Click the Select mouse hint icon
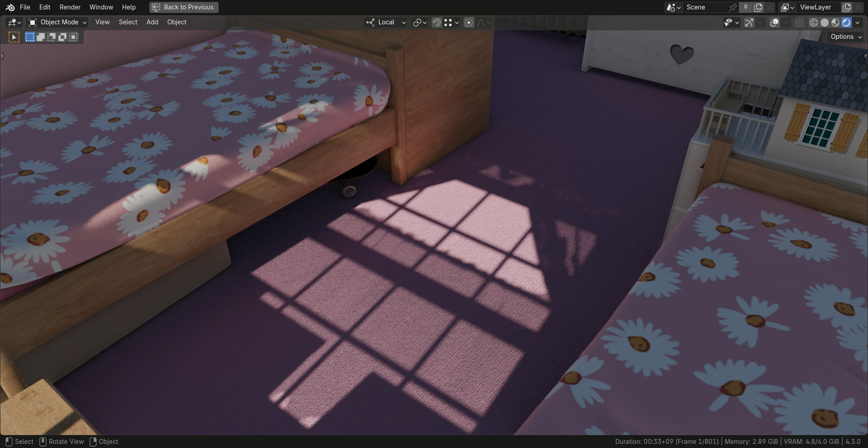The image size is (868, 448). (9, 442)
